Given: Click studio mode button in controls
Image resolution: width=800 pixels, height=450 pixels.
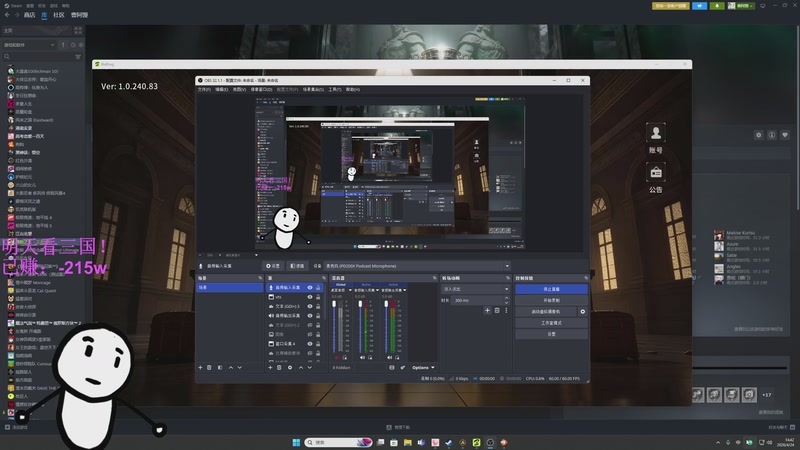Looking at the screenshot, I should (x=551, y=322).
